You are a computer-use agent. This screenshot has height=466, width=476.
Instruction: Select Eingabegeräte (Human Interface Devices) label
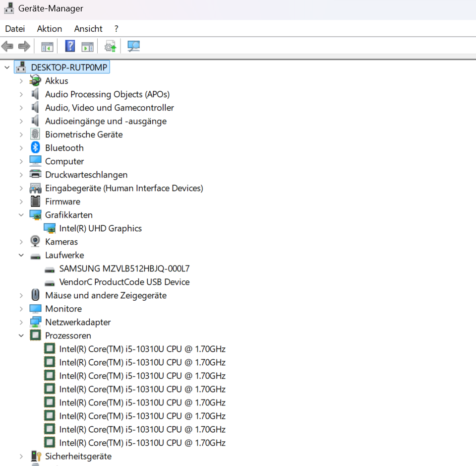124,188
